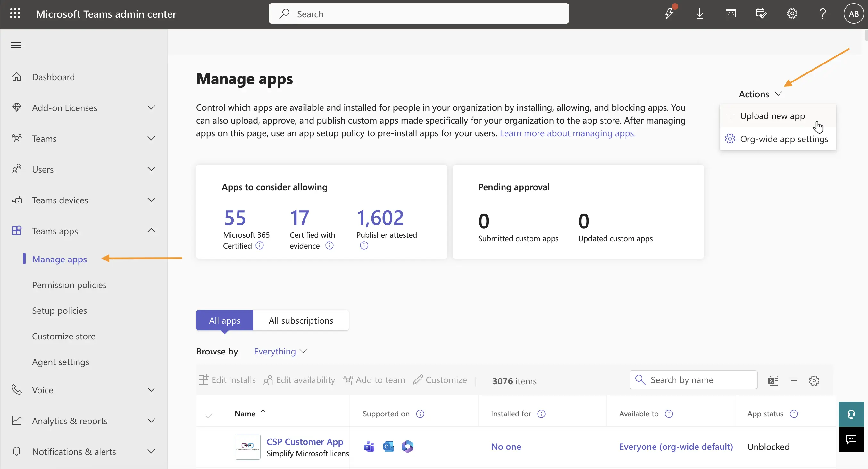Expand the Users section chevron
The width and height of the screenshot is (868, 469).
(x=151, y=169)
